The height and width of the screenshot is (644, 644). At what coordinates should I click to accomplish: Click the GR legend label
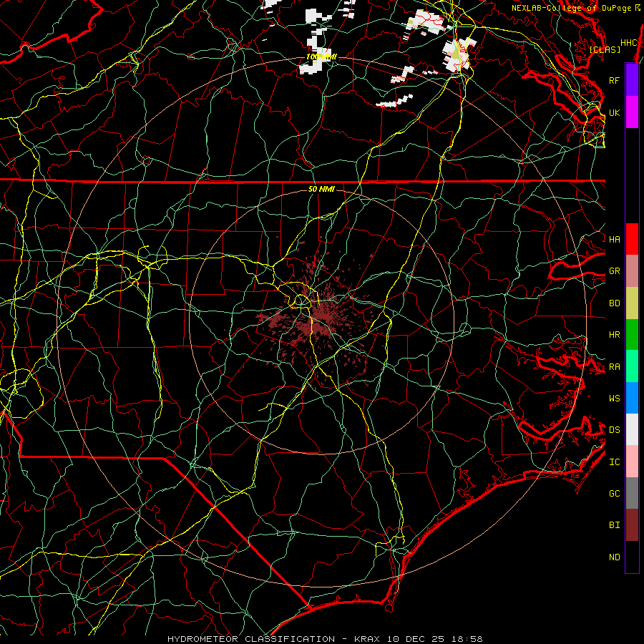[614, 271]
